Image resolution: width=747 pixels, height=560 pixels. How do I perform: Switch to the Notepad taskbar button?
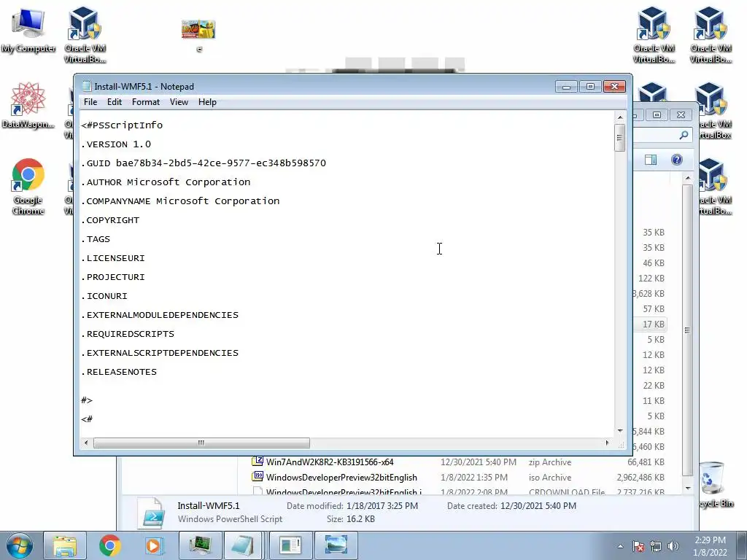[243, 545]
